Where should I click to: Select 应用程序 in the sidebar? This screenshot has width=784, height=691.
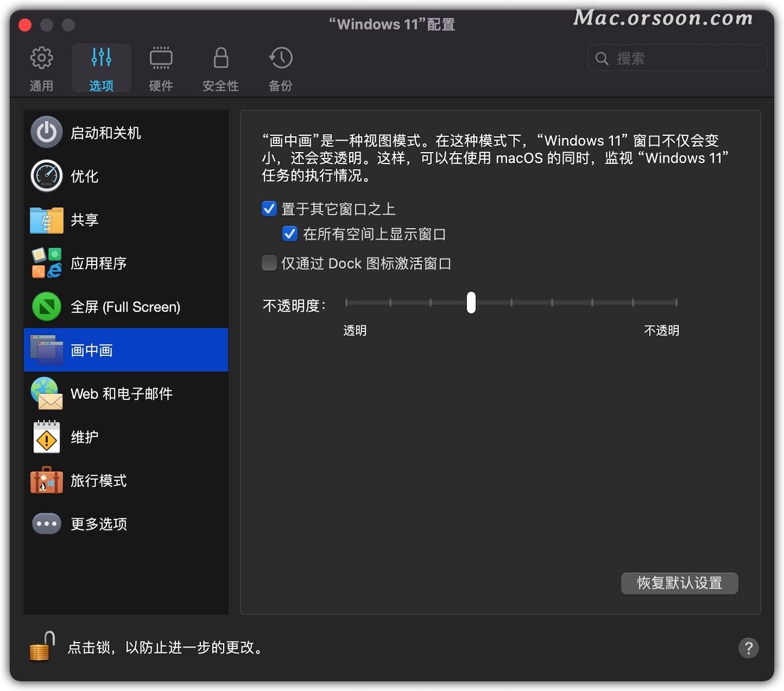click(x=126, y=263)
